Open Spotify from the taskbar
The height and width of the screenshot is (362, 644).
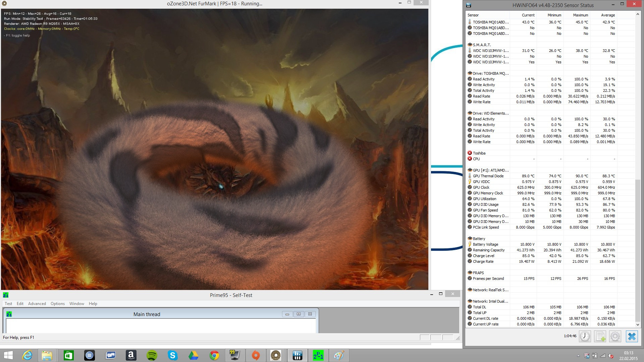pyautogui.click(x=152, y=355)
